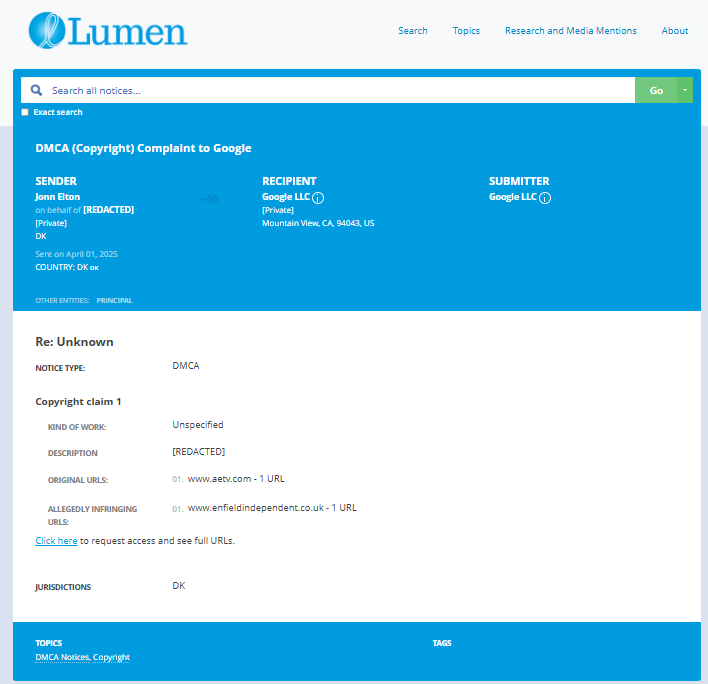708x684 pixels.
Task: Click 'Mountain View, CA, 94043, US' address
Action: [x=318, y=223]
